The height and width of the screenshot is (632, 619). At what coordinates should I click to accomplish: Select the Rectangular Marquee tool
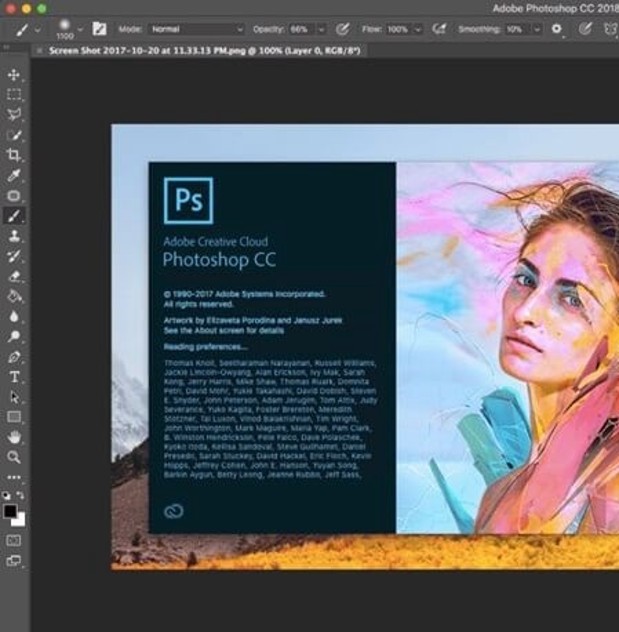tap(14, 95)
